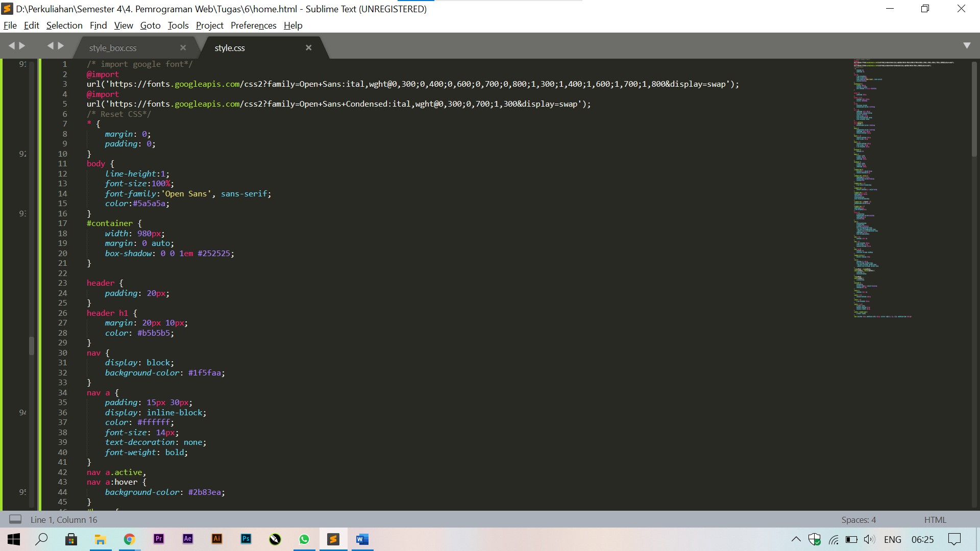Click the jump back navigation arrow

click(x=51, y=45)
